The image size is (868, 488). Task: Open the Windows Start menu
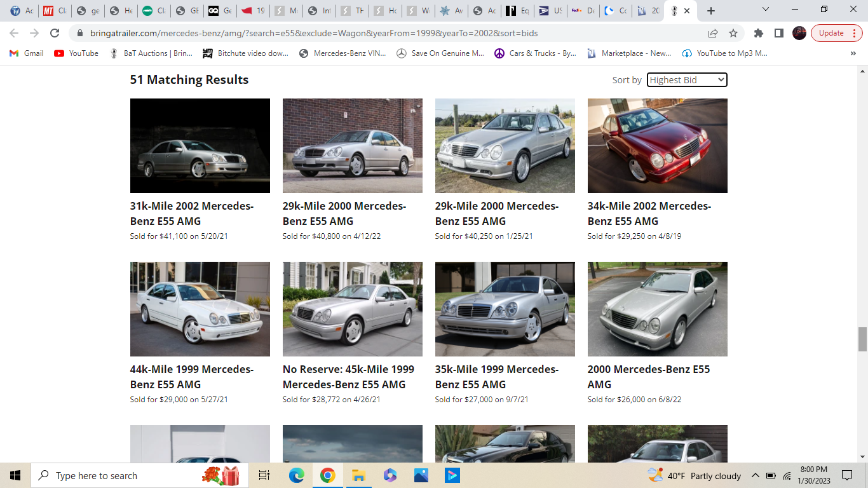pyautogui.click(x=15, y=475)
